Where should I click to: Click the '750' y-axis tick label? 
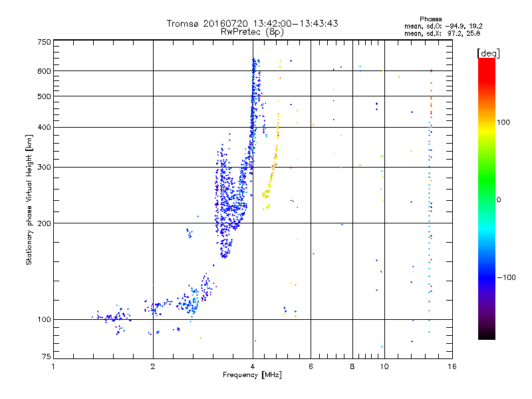44,42
